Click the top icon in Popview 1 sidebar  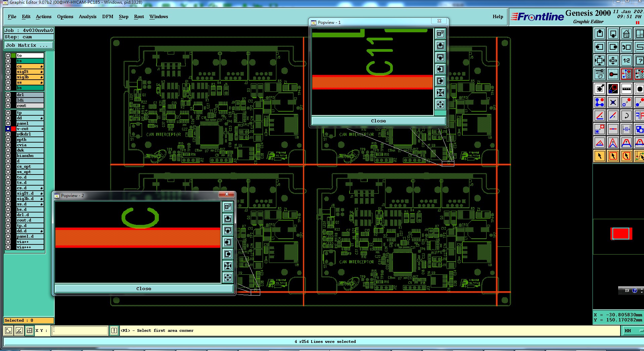click(x=441, y=34)
